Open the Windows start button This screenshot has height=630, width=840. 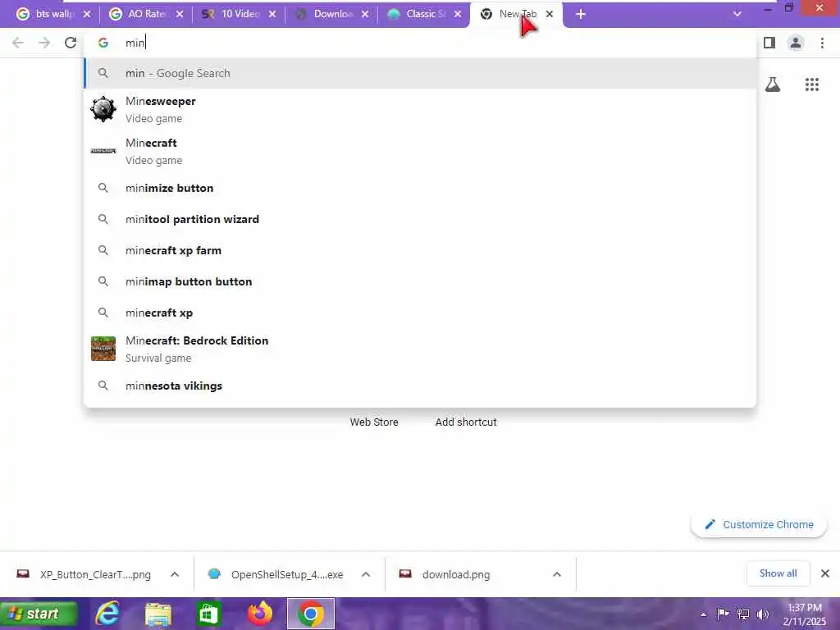tap(39, 614)
